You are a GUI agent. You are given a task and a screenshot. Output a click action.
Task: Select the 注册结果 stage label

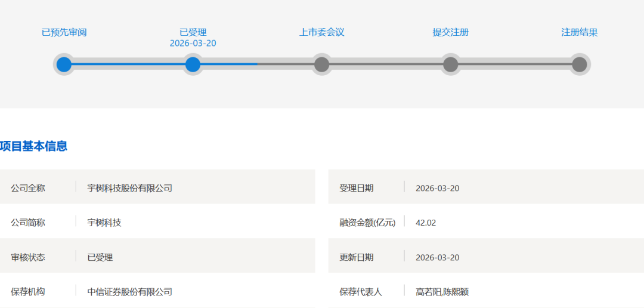coord(580,32)
